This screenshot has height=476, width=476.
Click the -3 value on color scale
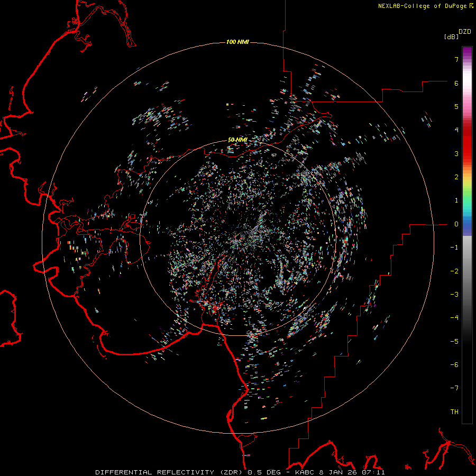coord(454,294)
